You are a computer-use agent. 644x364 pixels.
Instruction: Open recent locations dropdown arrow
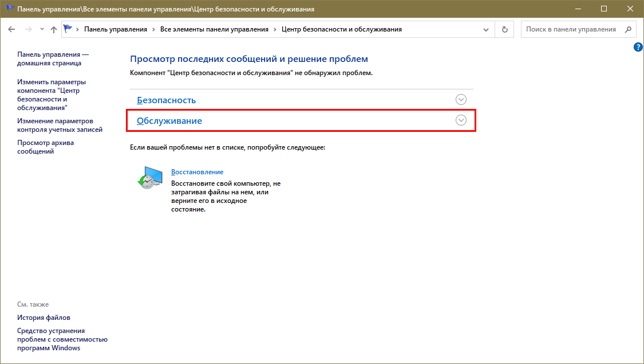pos(41,29)
